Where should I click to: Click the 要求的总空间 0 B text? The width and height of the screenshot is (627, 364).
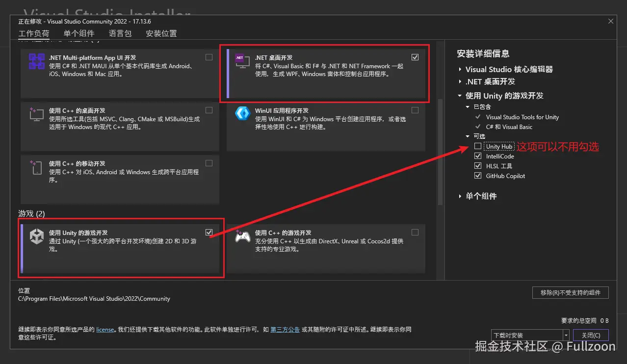(x=585, y=321)
